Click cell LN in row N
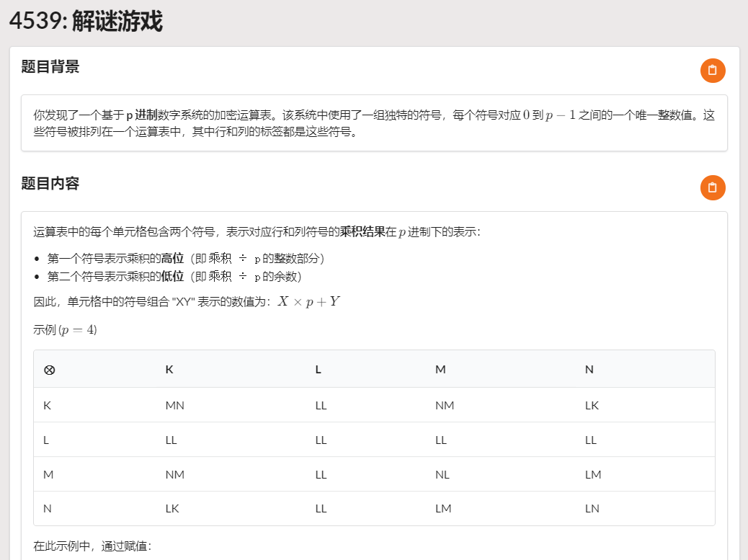This screenshot has width=748, height=560. 592,509
